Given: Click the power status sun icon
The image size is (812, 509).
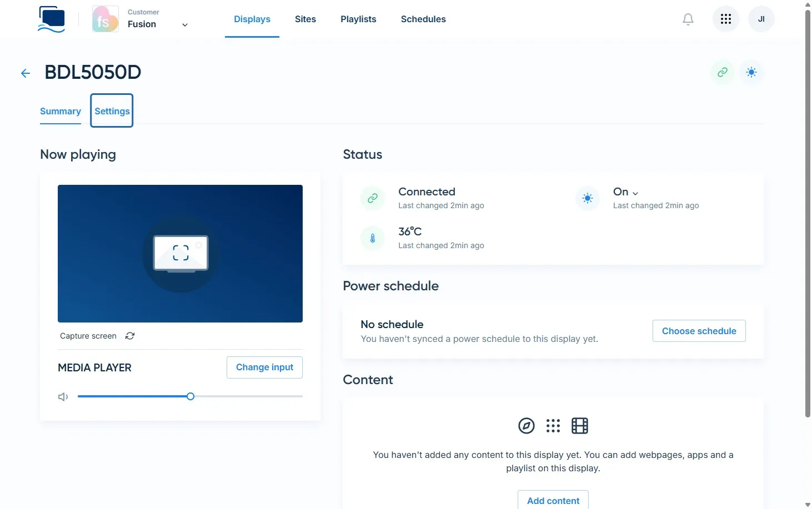Looking at the screenshot, I should pyautogui.click(x=588, y=198).
